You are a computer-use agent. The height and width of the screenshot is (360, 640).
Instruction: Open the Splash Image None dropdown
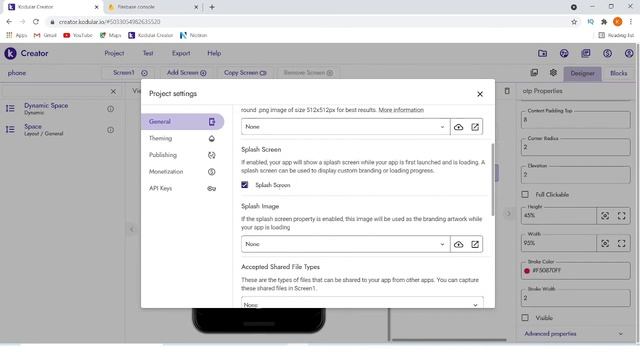coord(345,244)
